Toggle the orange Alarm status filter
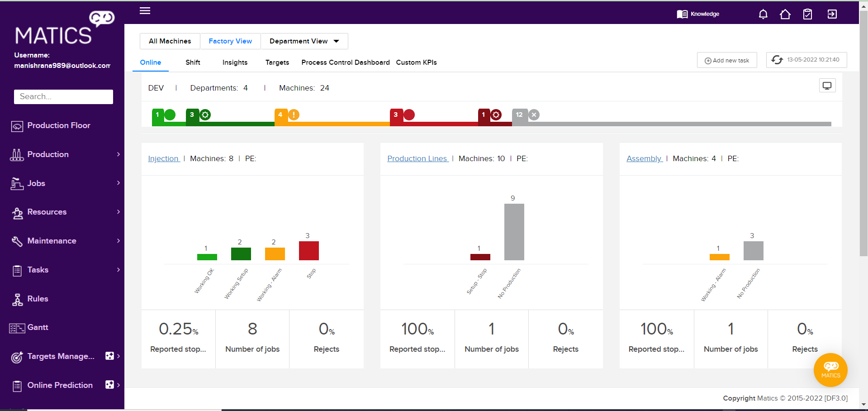Screen dimensions: 868x411 pos(287,115)
